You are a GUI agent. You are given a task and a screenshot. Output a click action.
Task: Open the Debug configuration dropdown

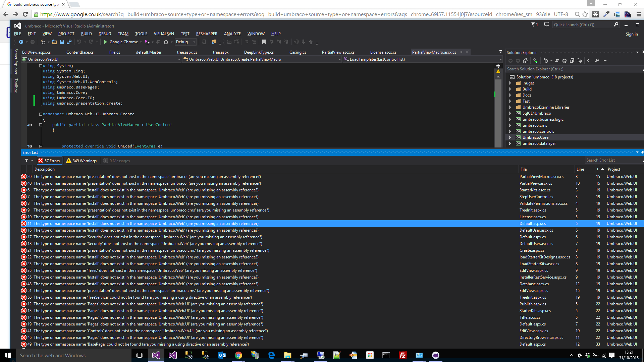[x=185, y=42]
